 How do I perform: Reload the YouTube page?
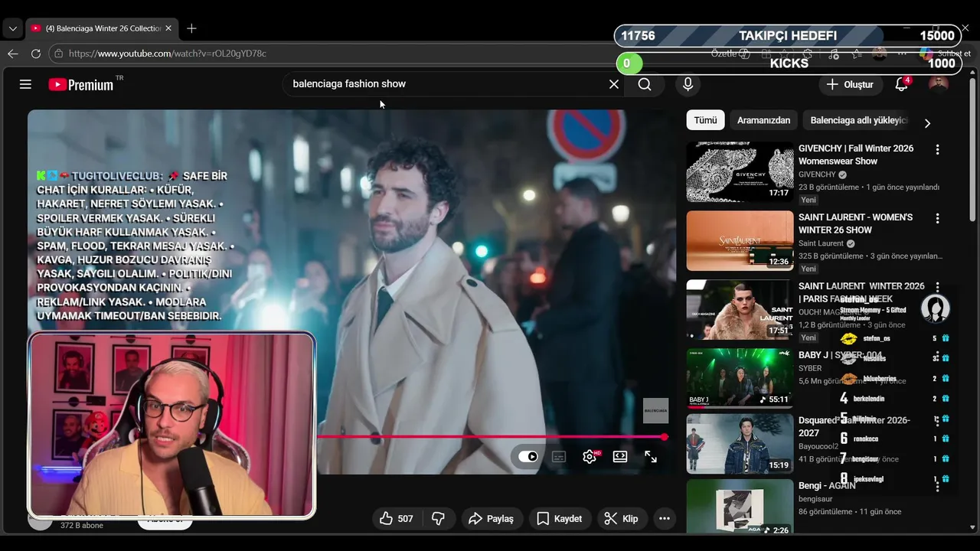point(36,54)
